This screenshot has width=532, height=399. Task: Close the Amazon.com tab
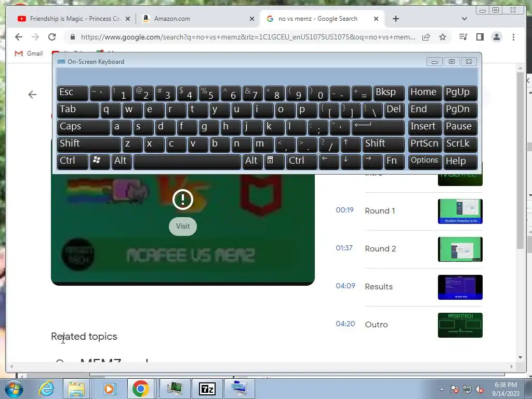tap(252, 19)
